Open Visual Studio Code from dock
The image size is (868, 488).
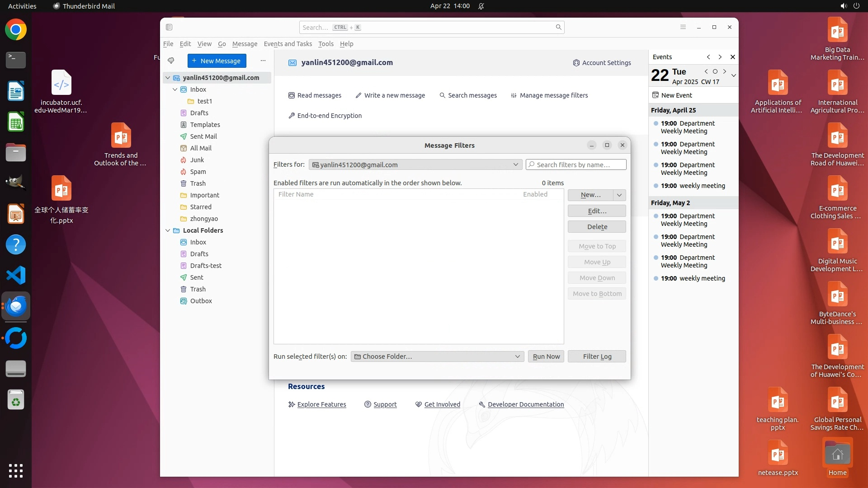pyautogui.click(x=16, y=275)
